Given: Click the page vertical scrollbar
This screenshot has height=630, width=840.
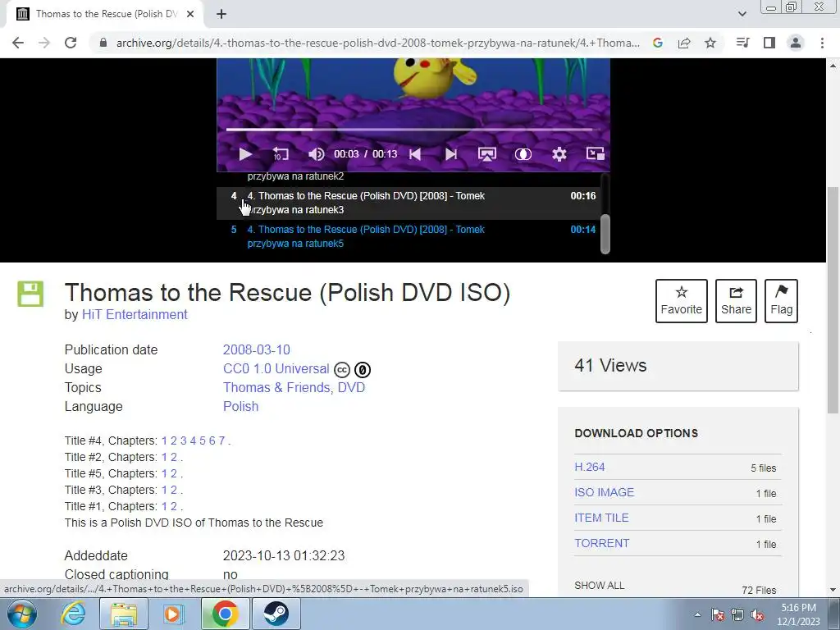Looking at the screenshot, I should (x=833, y=300).
